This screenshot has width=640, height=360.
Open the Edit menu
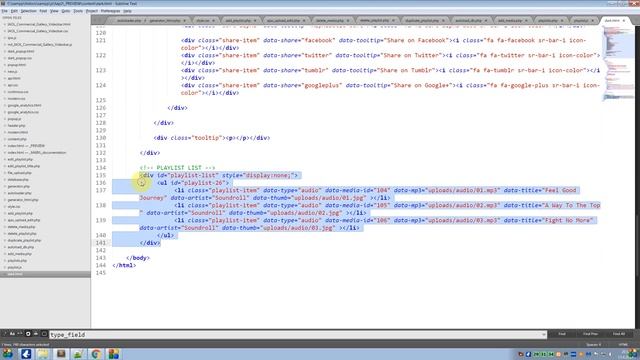[x=14, y=11]
